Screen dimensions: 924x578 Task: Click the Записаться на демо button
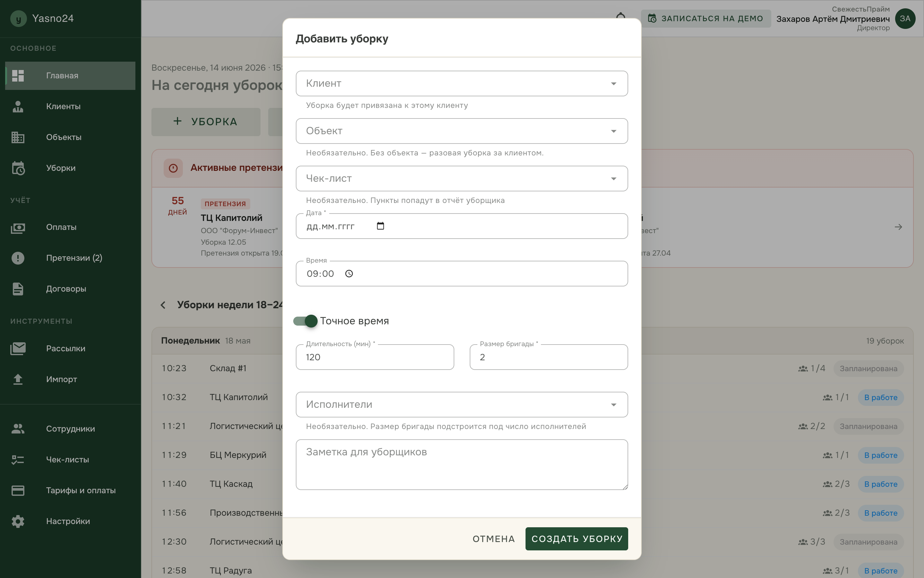(x=706, y=18)
